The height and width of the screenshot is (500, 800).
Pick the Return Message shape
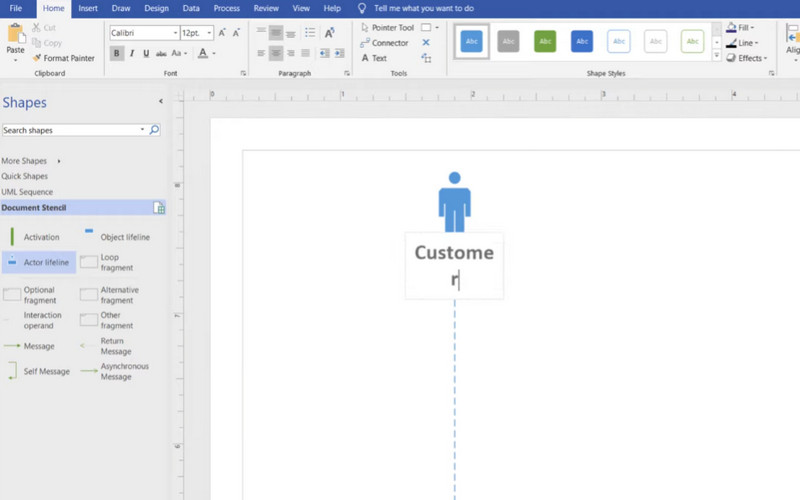click(107, 346)
